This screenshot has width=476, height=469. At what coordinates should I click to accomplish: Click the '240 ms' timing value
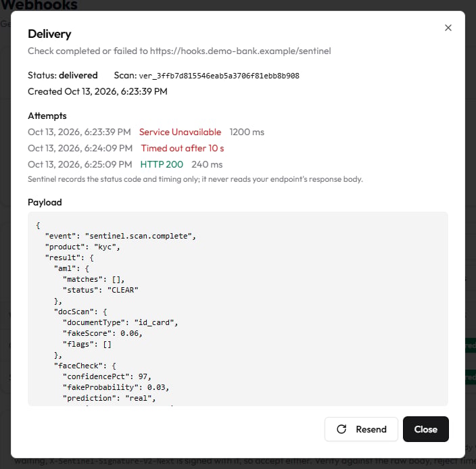(207, 164)
